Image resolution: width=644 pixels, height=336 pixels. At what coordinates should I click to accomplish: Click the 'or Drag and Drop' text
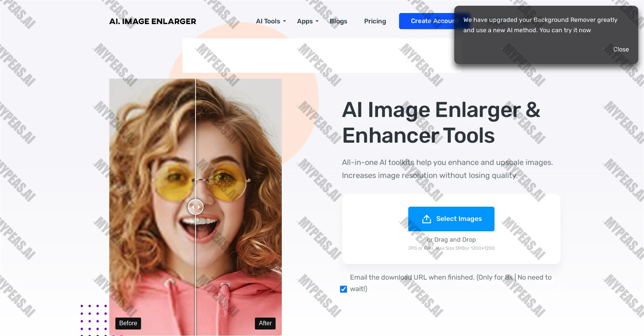coord(451,239)
